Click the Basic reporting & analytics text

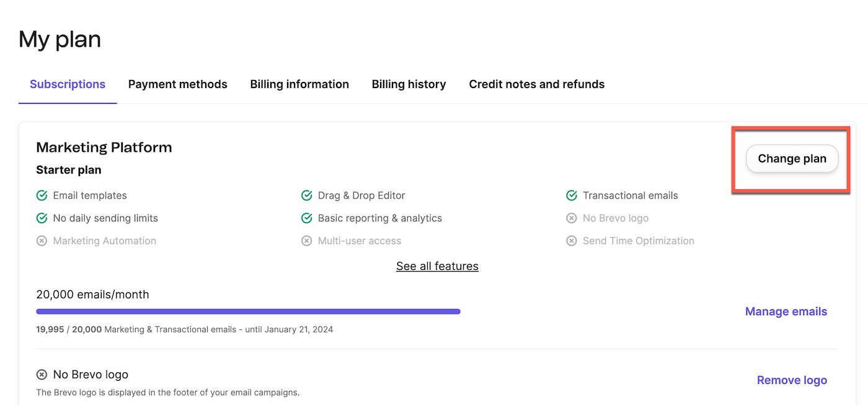380,218
